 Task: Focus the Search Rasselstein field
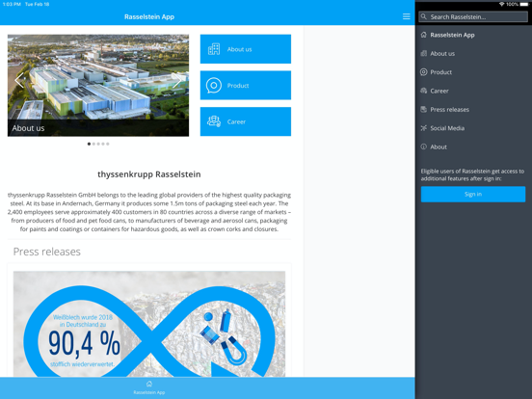473,16
